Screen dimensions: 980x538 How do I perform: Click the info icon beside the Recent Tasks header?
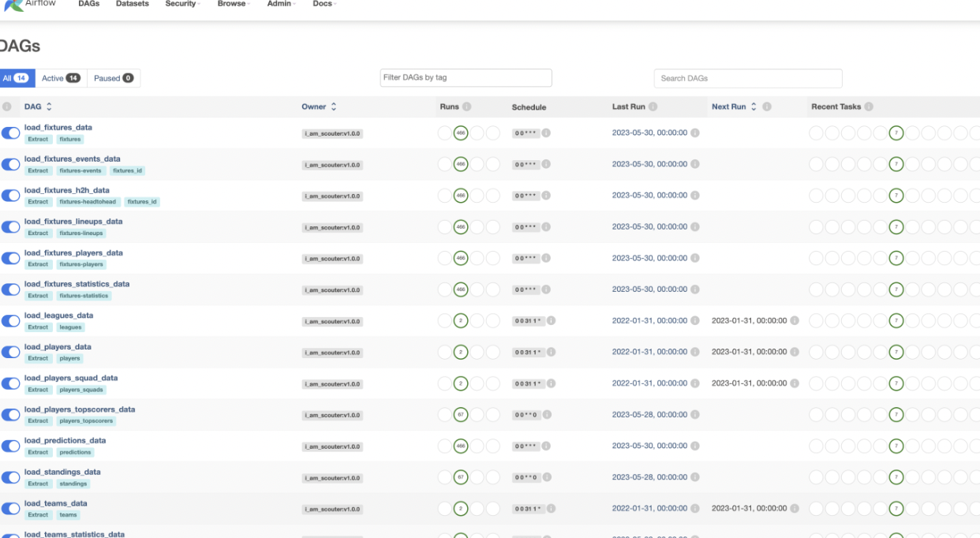[869, 106]
